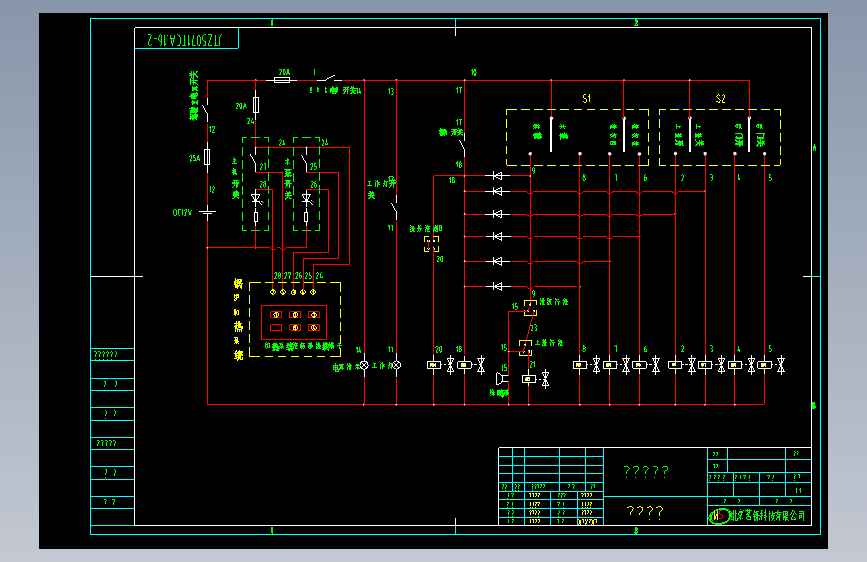The width and height of the screenshot is (867, 562).
Task: Click the S2 label
Action: 720,98
